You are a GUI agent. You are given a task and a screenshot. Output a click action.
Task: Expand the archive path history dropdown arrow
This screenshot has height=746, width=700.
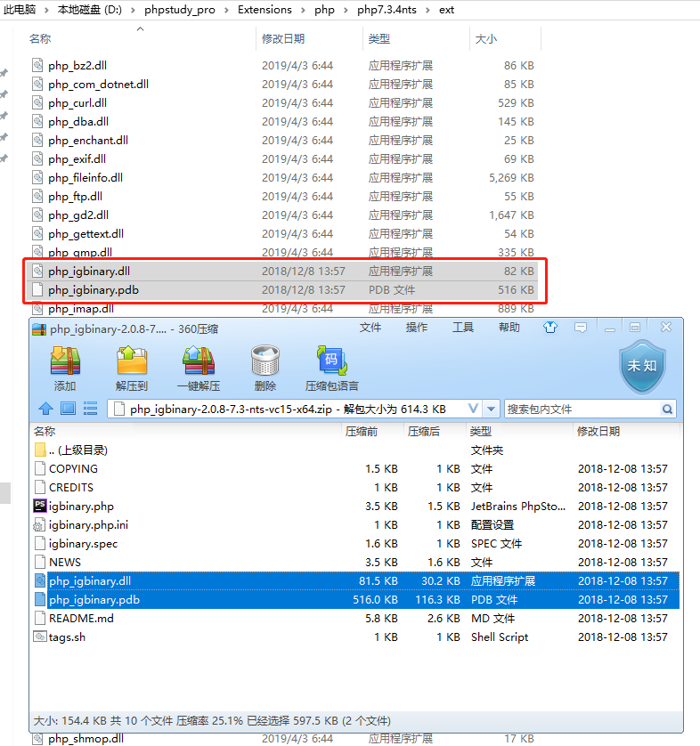click(491, 409)
